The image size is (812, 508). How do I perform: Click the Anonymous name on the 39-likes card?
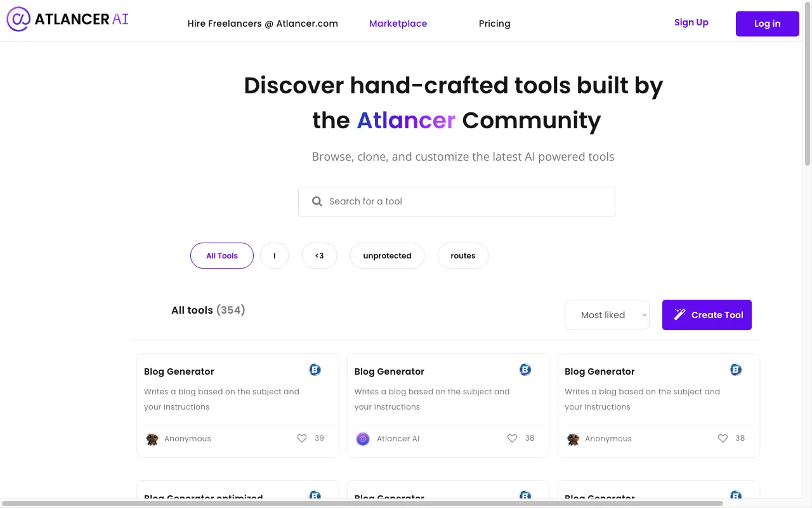pyautogui.click(x=187, y=439)
